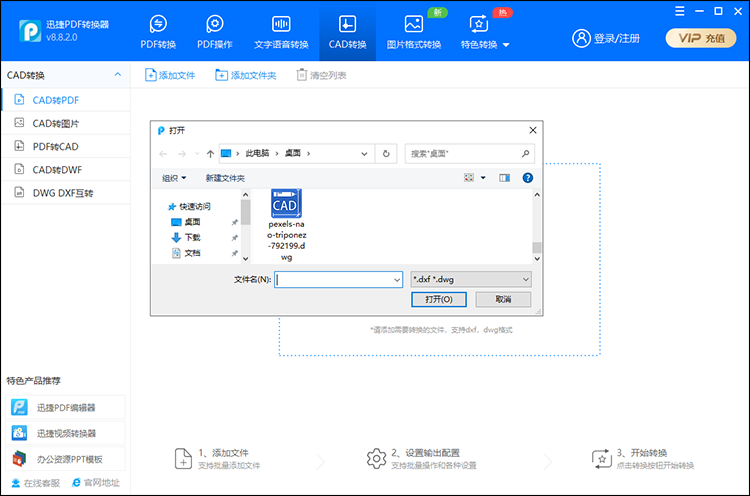750x496 pixels.
Task: Click the 取消 button
Action: pos(503,299)
